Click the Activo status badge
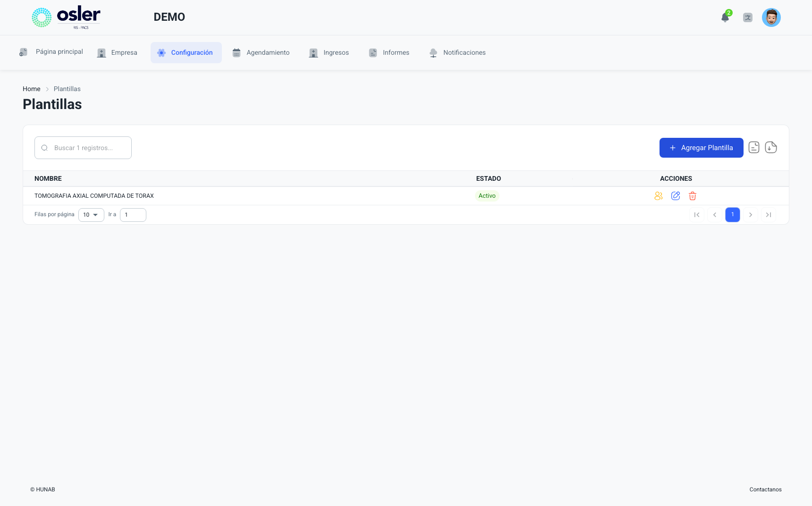The height and width of the screenshot is (506, 812). click(x=487, y=196)
